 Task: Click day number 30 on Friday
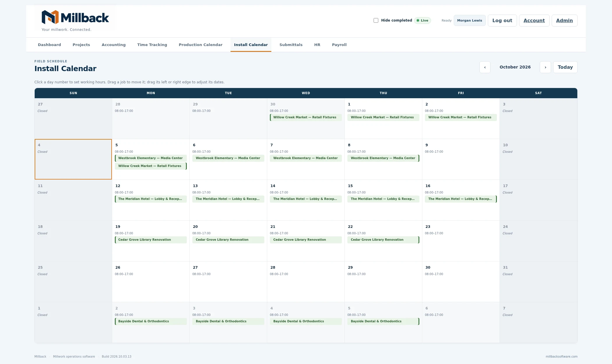pos(428,268)
